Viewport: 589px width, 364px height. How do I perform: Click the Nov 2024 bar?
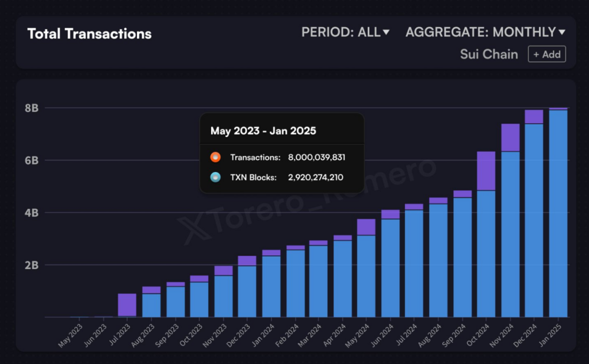[511, 220]
